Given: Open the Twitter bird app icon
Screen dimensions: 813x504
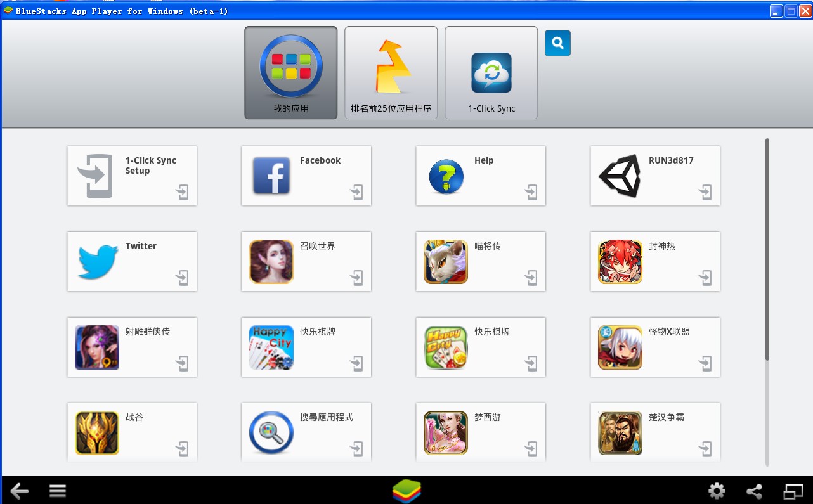Looking at the screenshot, I should pos(98,261).
